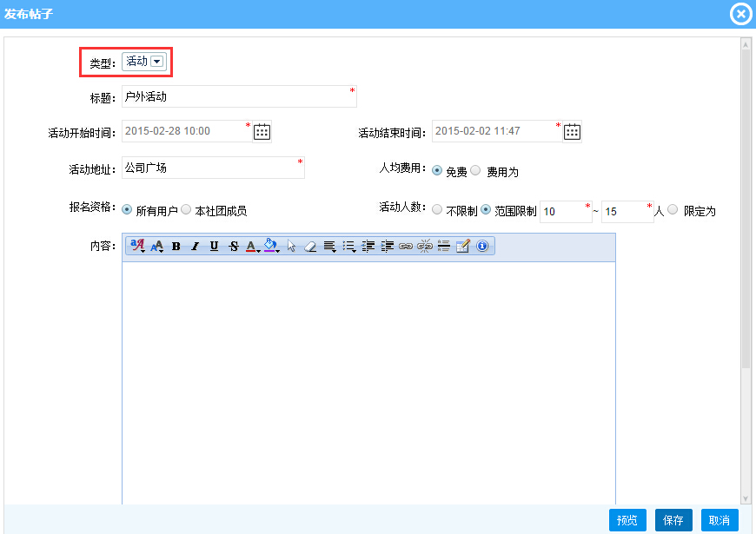Click the remove hyperlink icon
Image resolution: width=756 pixels, height=534 pixels.
[425, 247]
